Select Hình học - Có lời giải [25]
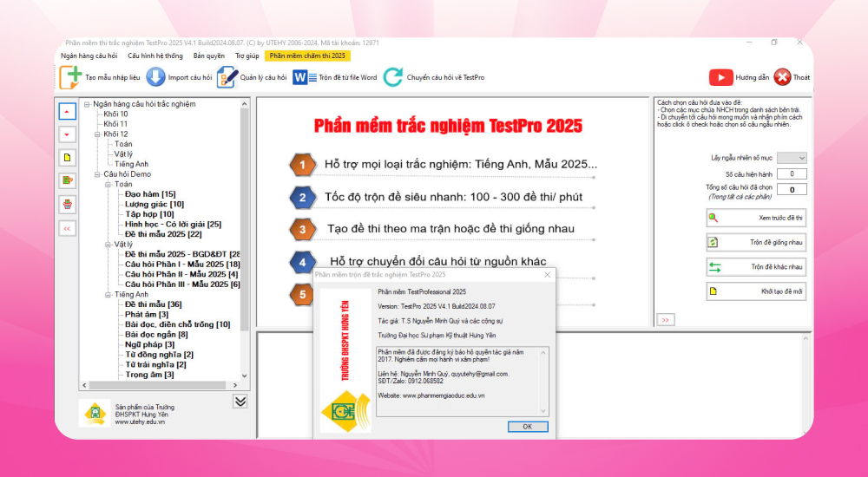The image size is (868, 477). pyautogui.click(x=173, y=224)
